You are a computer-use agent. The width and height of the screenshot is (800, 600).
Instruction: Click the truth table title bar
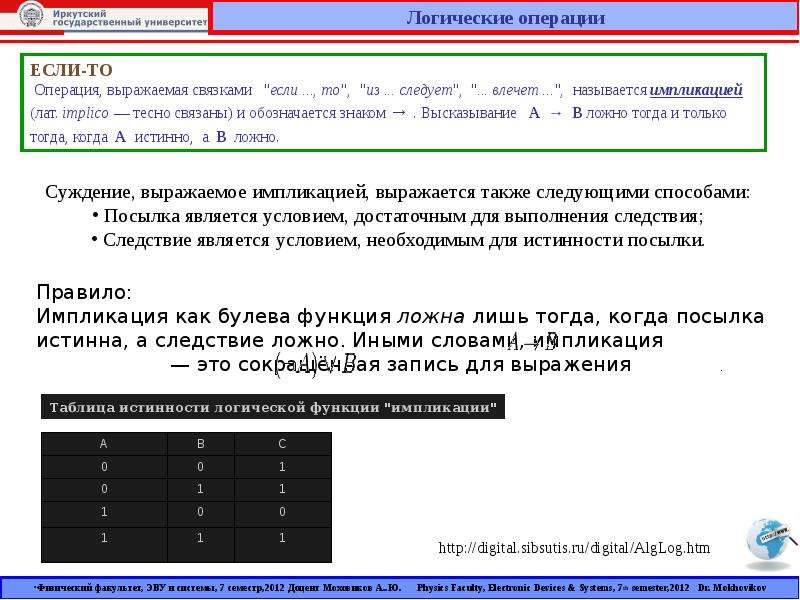[273, 407]
